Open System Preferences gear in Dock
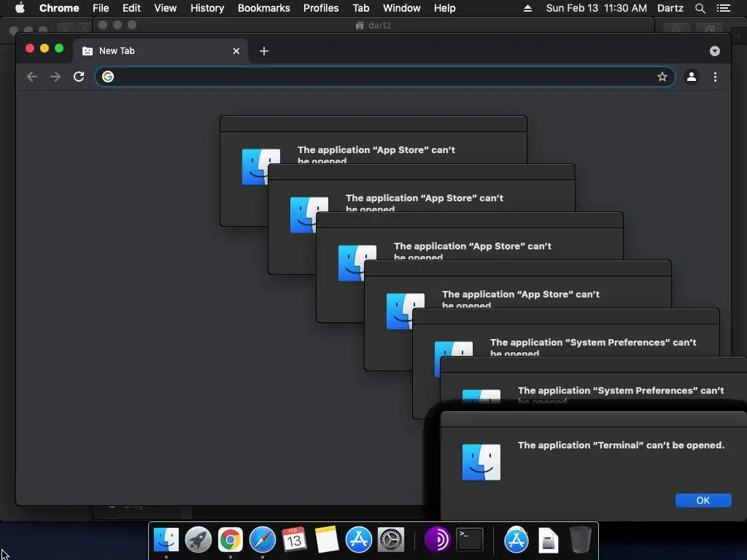 point(391,540)
